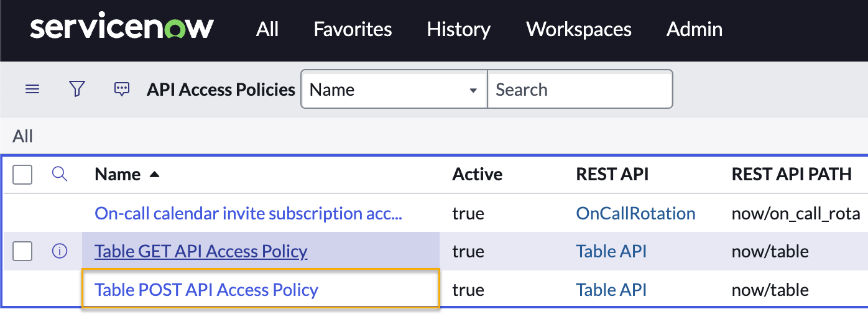868x327 pixels.
Task: Open Table POST API Access Policy record
Action: click(206, 290)
